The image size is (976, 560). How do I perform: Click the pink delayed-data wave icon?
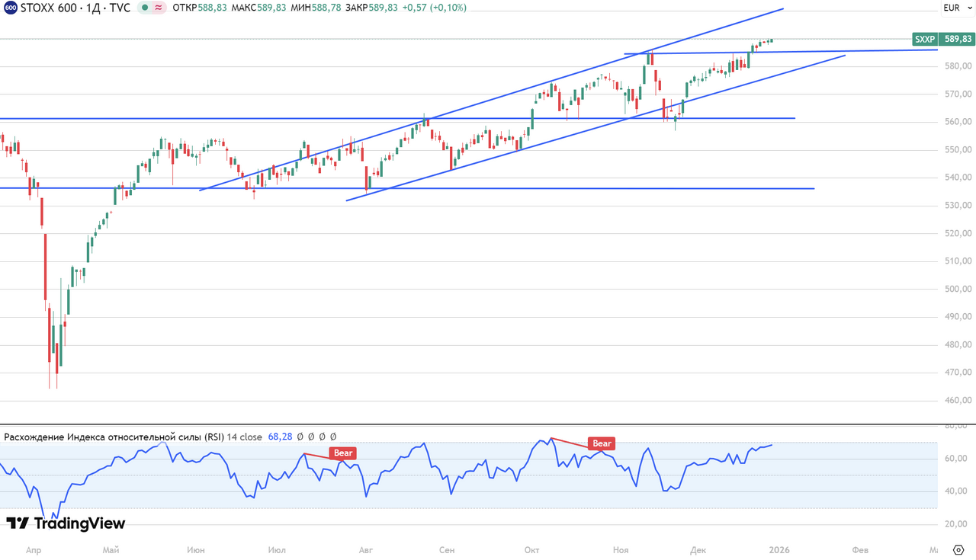[x=159, y=8]
